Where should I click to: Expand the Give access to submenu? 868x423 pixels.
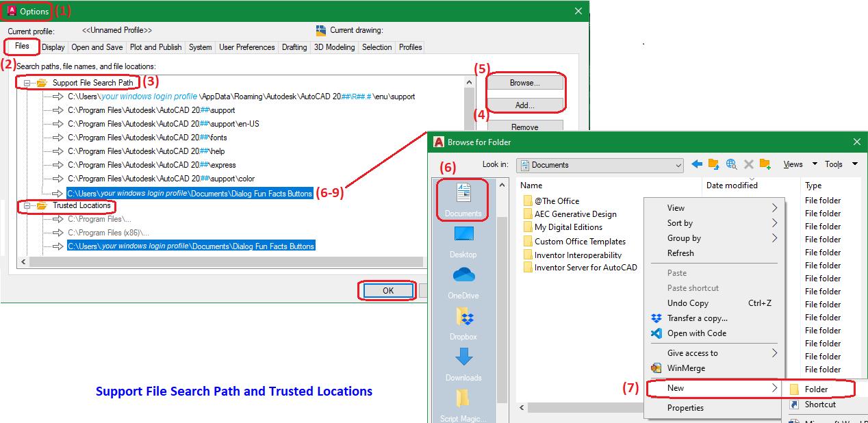coord(774,353)
